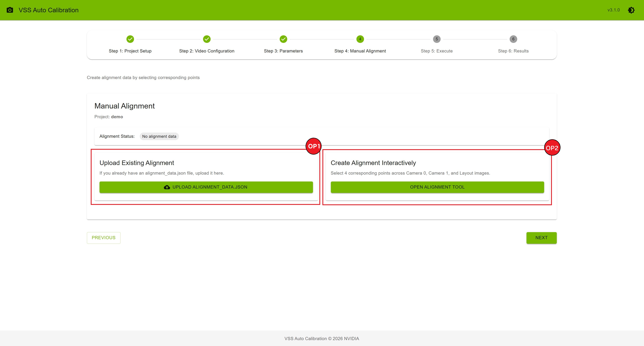Click the 'Project: demo' text
644x346 pixels.
coord(108,117)
